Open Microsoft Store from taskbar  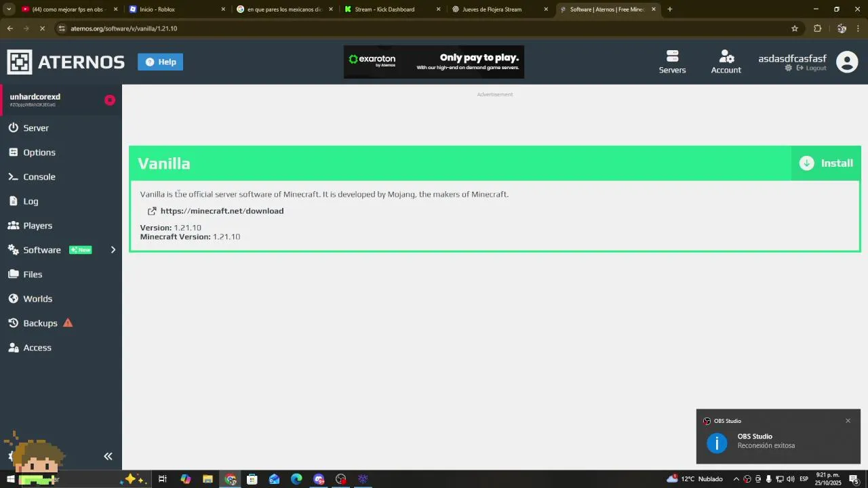click(x=252, y=479)
